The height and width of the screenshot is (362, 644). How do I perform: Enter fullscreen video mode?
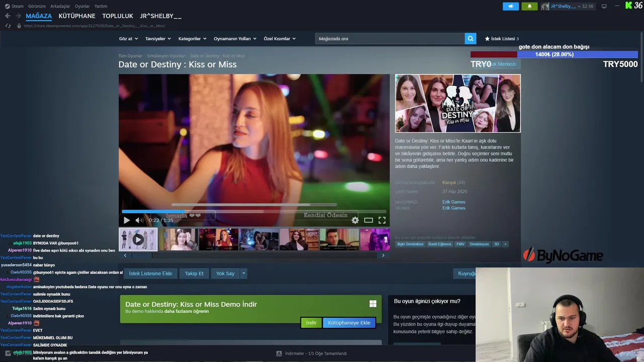pyautogui.click(x=382, y=220)
